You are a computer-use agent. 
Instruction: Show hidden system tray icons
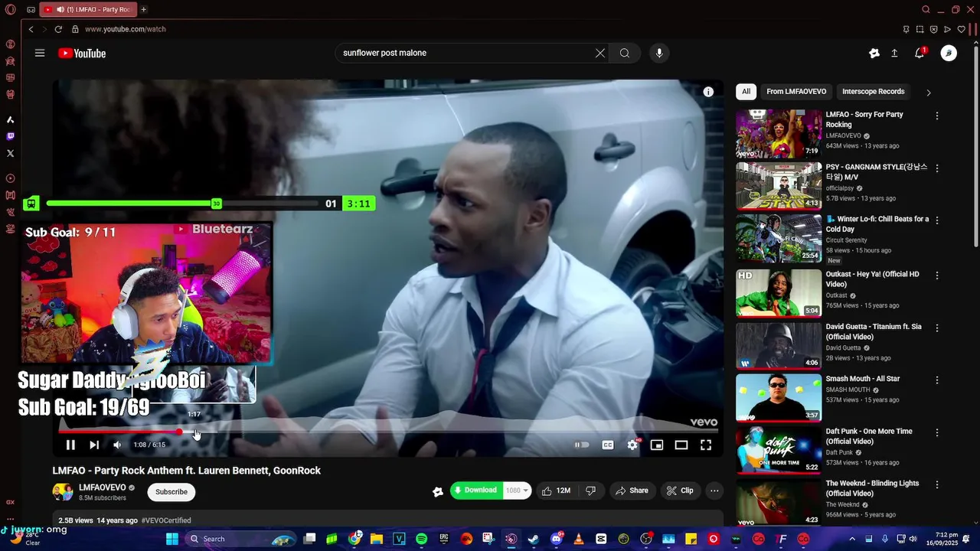852,539
